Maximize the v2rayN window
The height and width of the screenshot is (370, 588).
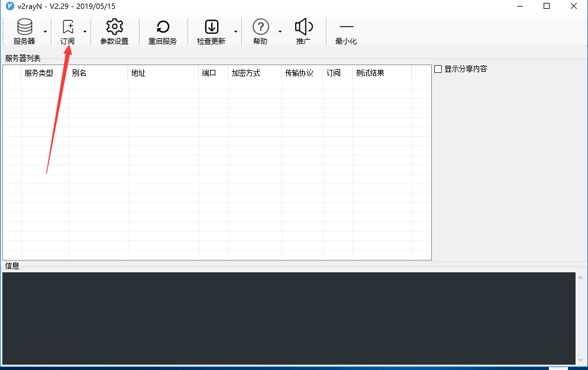coord(547,6)
